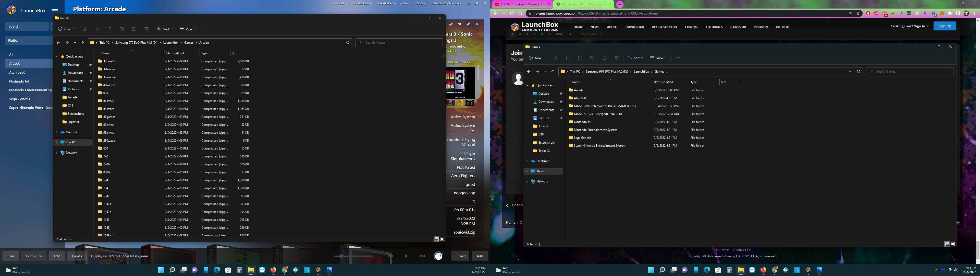Select the 1943kai file in Arcade explorer
Viewport: 980px width, 276px height.
coord(108,235)
